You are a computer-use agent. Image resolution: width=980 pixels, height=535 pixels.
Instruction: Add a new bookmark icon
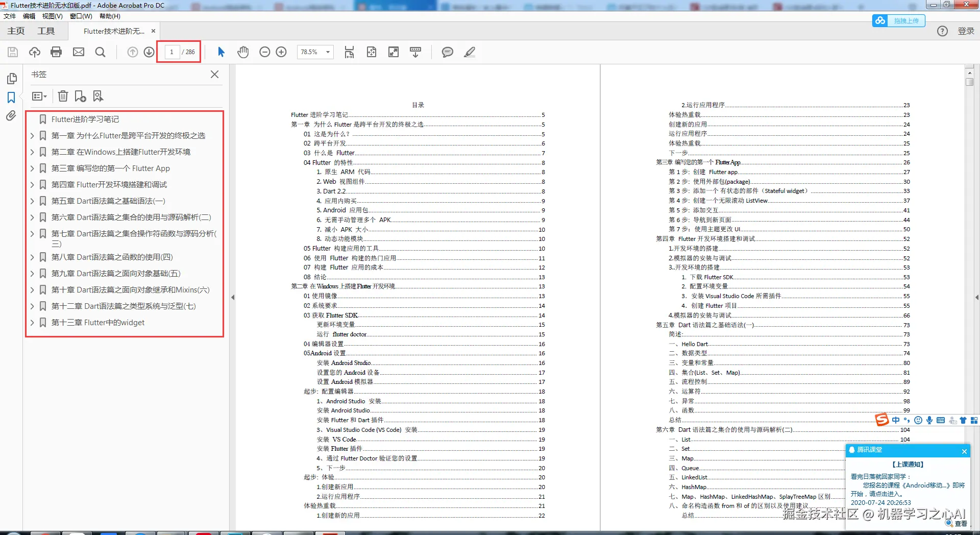80,96
